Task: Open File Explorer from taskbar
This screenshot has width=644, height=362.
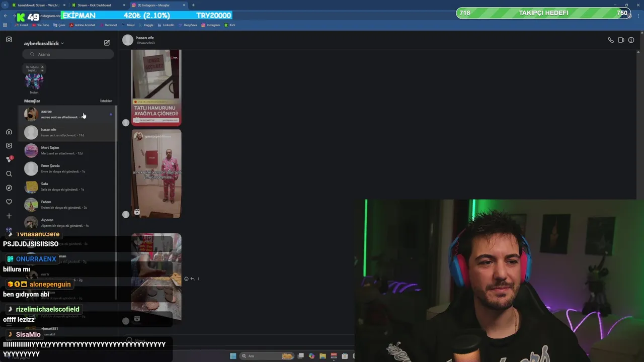Action: [323, 356]
